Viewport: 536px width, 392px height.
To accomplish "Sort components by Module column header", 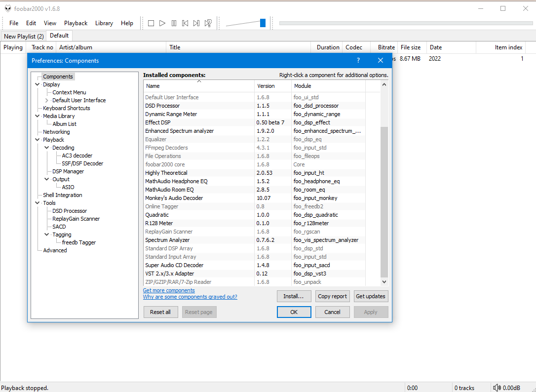I will coord(328,86).
